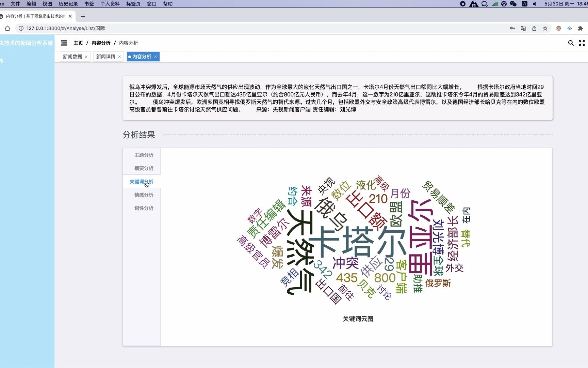This screenshot has height=368, width=588.
Task: Close the 新闻详情 tag
Action: (119, 57)
